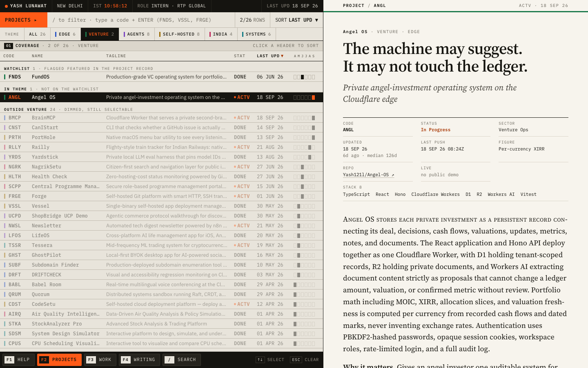Image resolution: width=588 pixels, height=368 pixels.
Task: Select the Newsletter project row
Action: pos(161,226)
